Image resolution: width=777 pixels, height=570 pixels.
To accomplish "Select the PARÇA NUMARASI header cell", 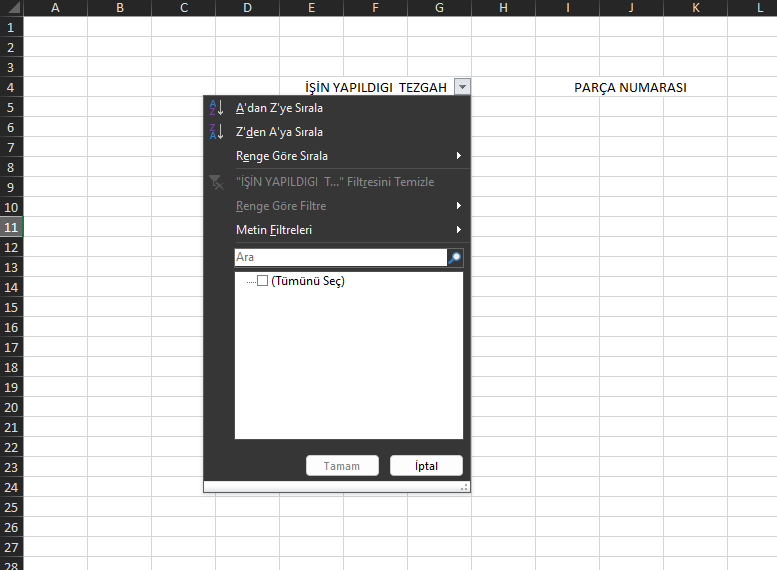I will (x=631, y=87).
